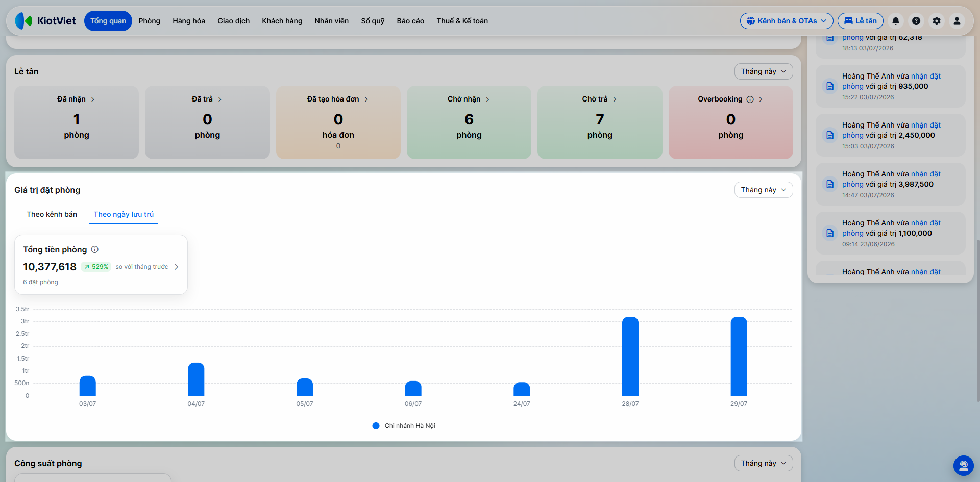Open the notifications bell
This screenshot has height=482, width=980.
[896, 21]
